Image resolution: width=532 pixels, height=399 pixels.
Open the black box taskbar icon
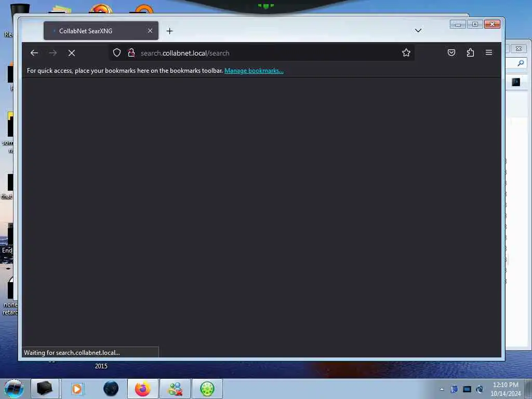pyautogui.click(x=45, y=389)
